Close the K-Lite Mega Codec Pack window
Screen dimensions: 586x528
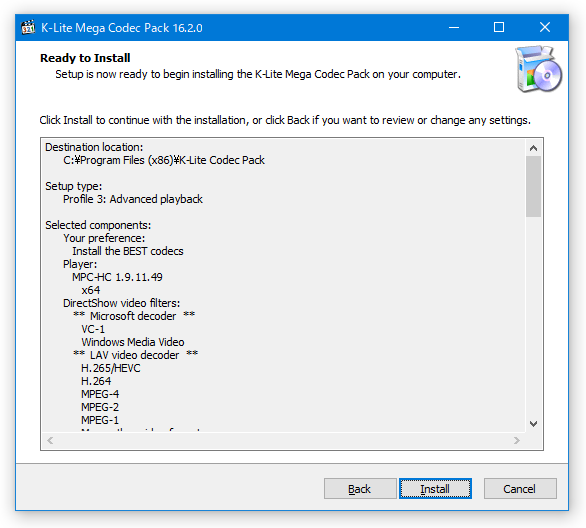545,27
